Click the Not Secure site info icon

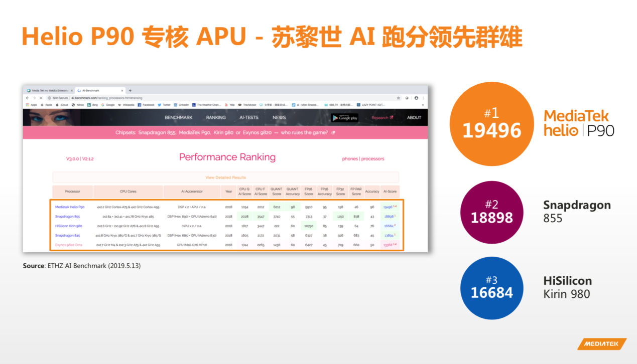(49, 98)
